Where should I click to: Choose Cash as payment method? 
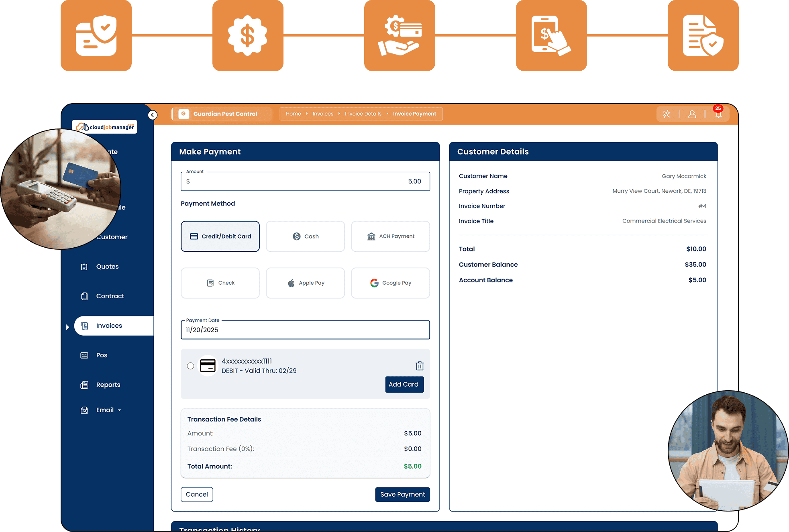pos(305,236)
